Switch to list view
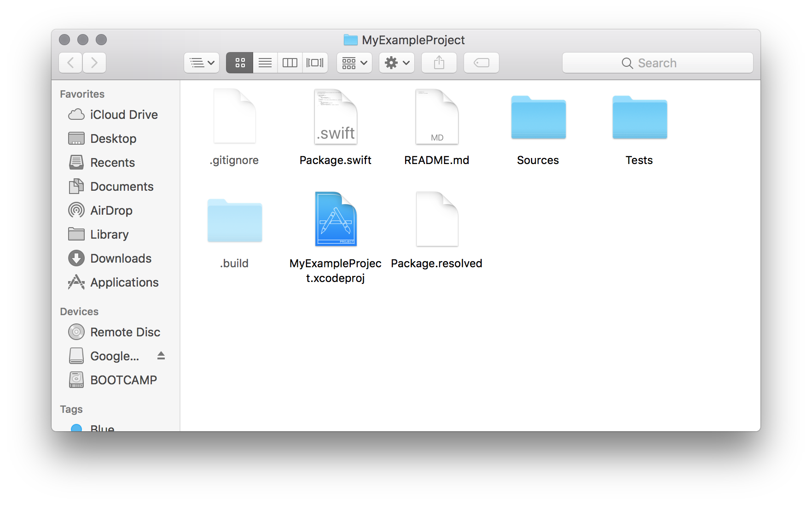812x505 pixels. pyautogui.click(x=265, y=63)
